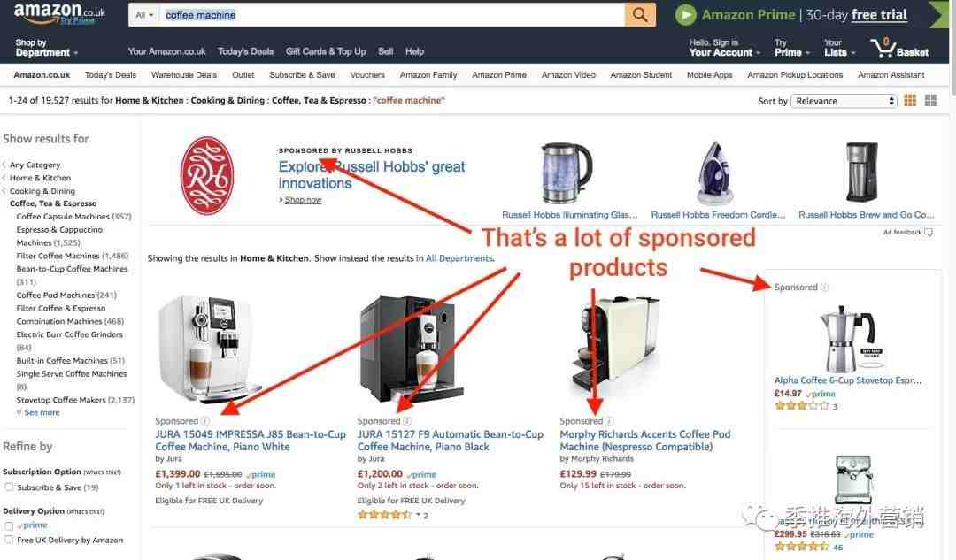Open the All Departments results link
This screenshot has width=956, height=560.
click(459, 258)
